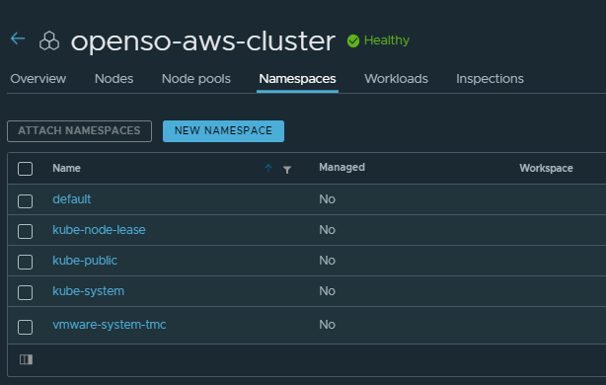Tick the select-all checkbox in header
Viewport: 606px width, 385px height.
pos(25,169)
